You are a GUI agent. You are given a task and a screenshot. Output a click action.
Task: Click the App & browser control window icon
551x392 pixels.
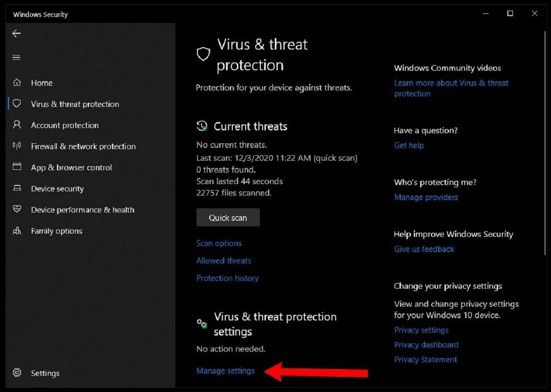[17, 167]
